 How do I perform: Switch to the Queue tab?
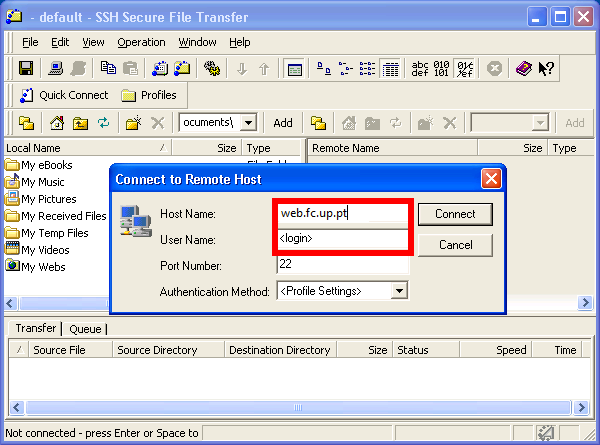click(x=85, y=329)
